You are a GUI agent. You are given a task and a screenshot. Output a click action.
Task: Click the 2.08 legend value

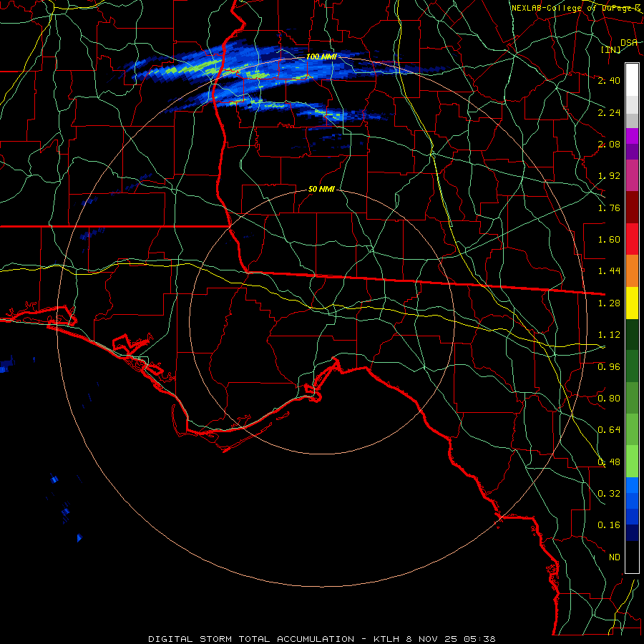click(609, 144)
